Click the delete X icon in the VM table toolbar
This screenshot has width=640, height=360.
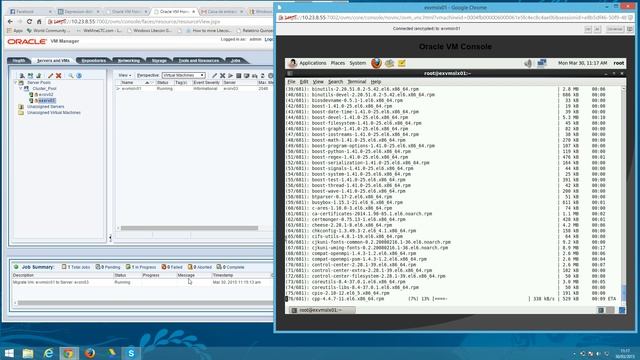pos(222,76)
